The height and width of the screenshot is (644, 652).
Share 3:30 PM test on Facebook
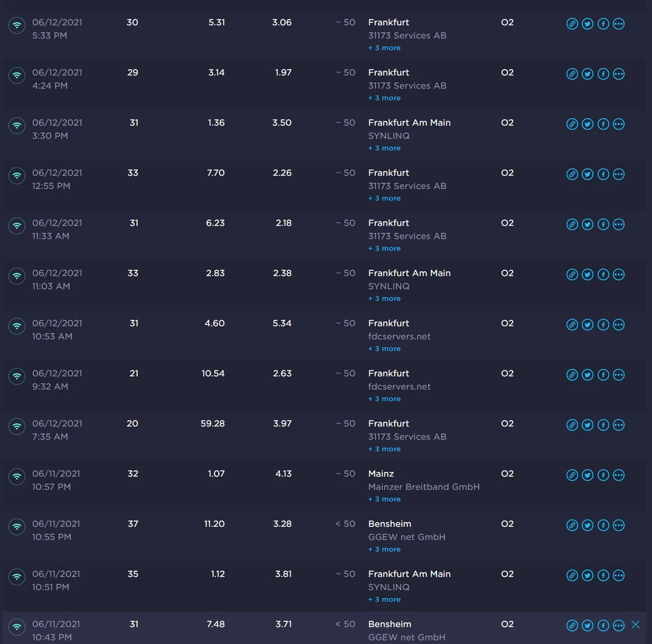point(603,124)
